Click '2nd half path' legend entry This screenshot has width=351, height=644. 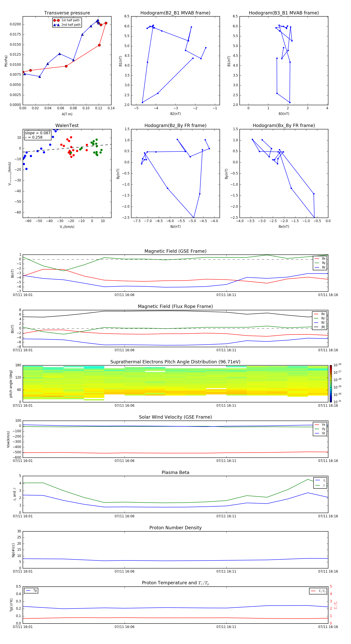(67, 25)
